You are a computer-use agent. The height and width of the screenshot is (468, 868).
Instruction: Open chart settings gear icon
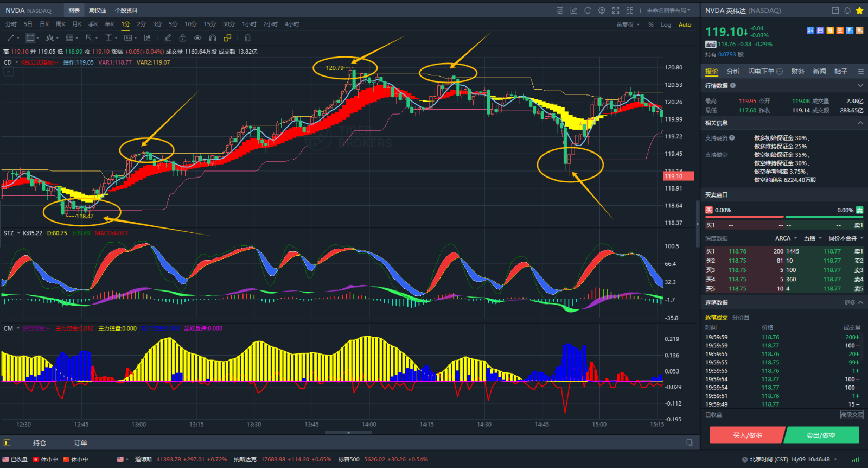602,10
